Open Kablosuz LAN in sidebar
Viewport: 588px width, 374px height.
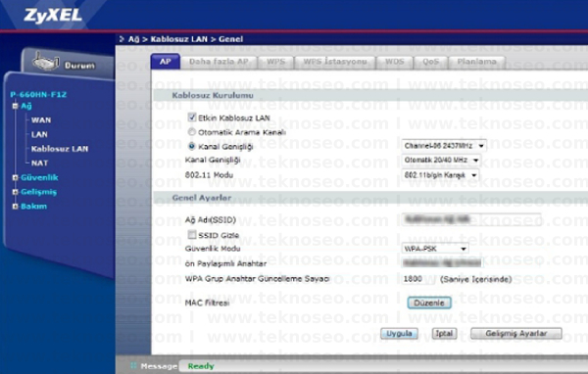coord(60,149)
